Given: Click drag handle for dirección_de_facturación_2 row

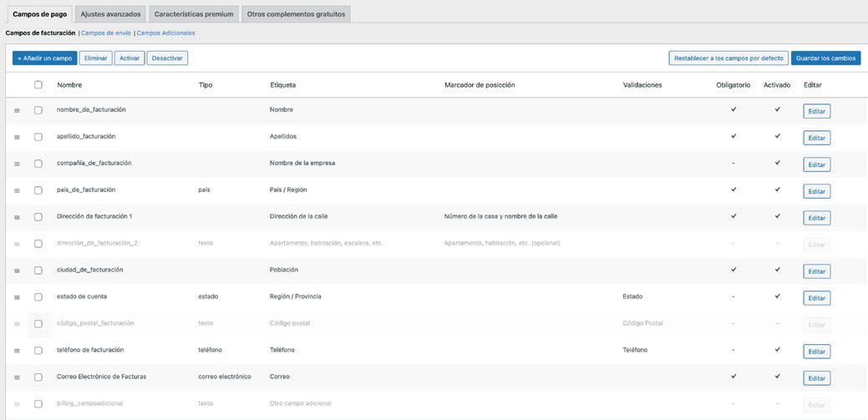Looking at the screenshot, I should [x=17, y=244].
